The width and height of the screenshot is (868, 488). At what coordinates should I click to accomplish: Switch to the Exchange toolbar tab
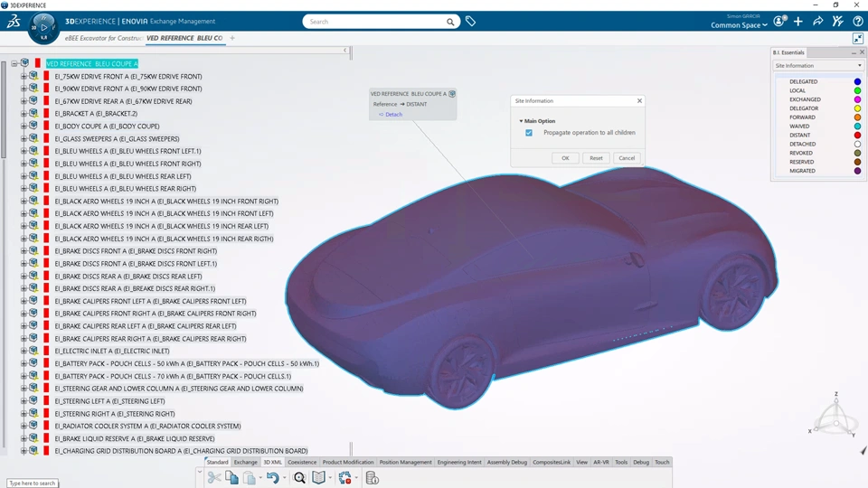click(245, 462)
